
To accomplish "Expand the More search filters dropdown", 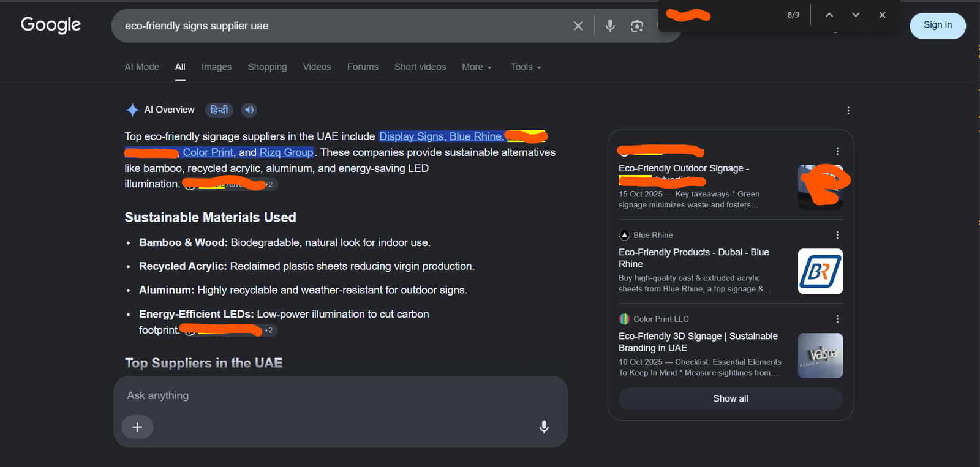I will pyautogui.click(x=477, y=67).
